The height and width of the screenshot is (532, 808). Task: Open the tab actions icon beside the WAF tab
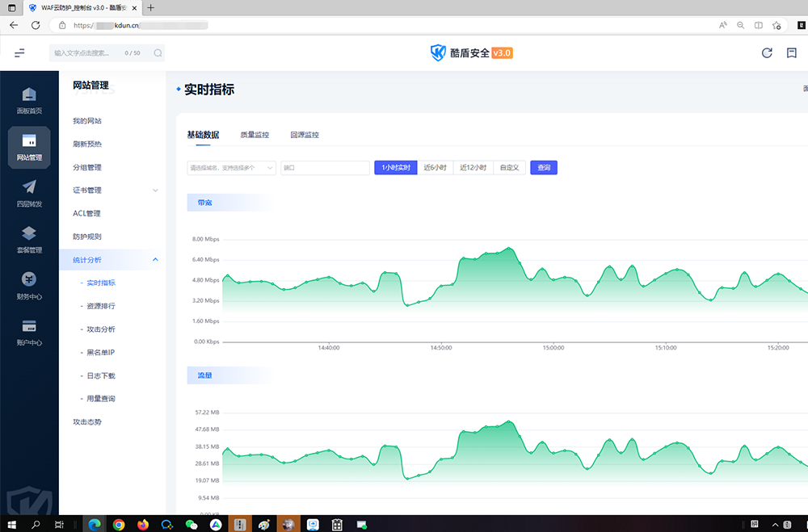pos(11,8)
